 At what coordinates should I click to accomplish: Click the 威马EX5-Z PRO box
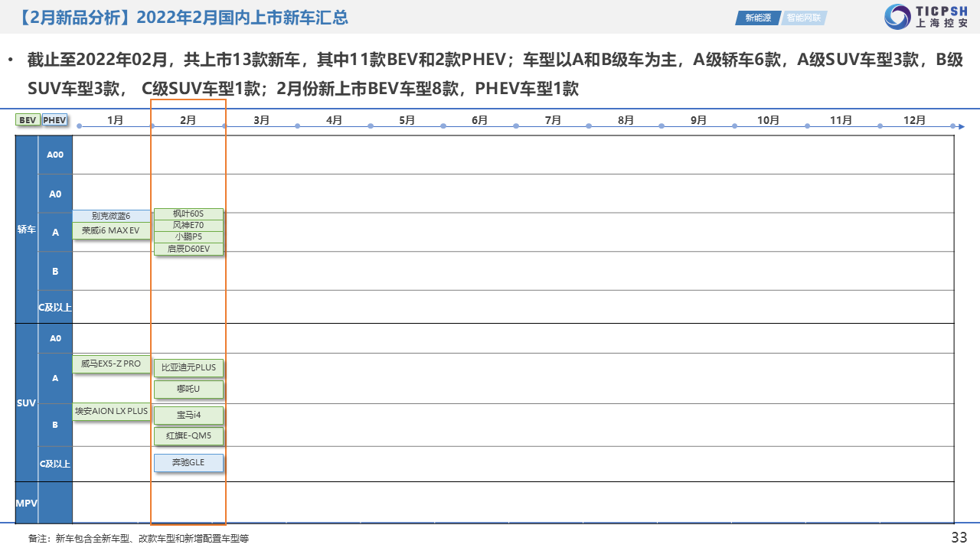click(111, 364)
